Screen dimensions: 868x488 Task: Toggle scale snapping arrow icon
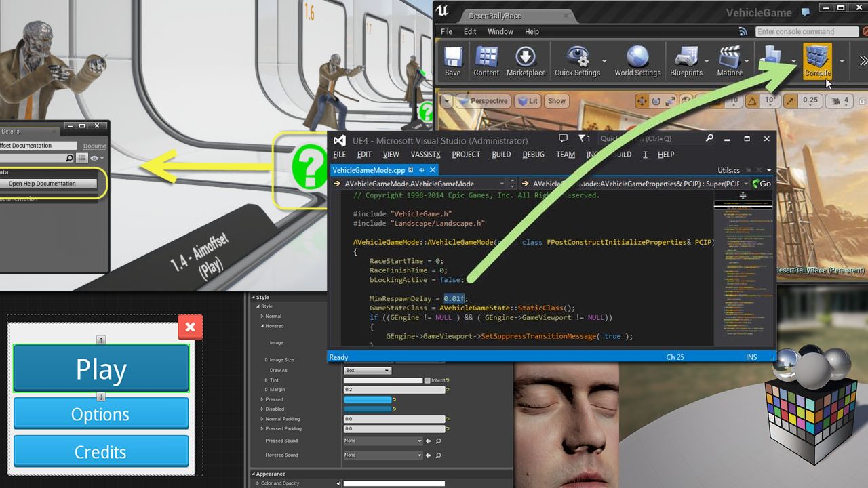(790, 101)
